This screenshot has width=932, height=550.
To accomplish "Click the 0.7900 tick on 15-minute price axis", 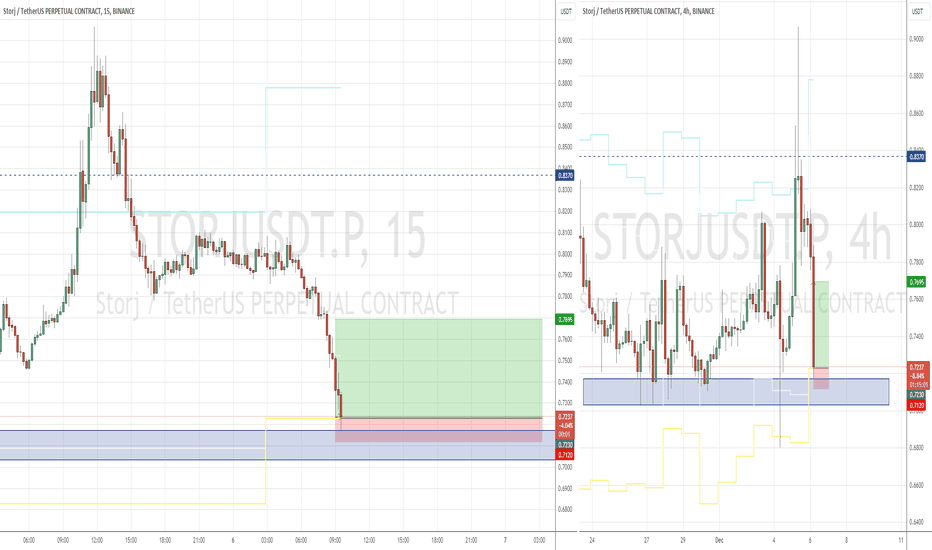I will (x=565, y=275).
